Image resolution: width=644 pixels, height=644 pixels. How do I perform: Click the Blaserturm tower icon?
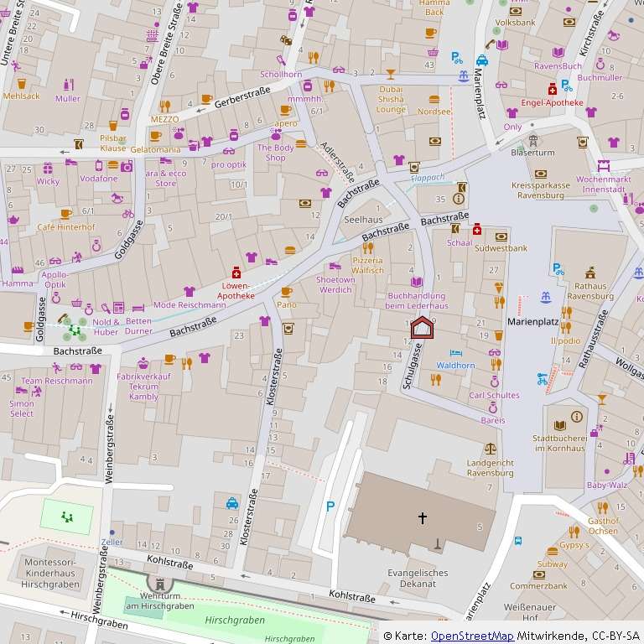[533, 141]
